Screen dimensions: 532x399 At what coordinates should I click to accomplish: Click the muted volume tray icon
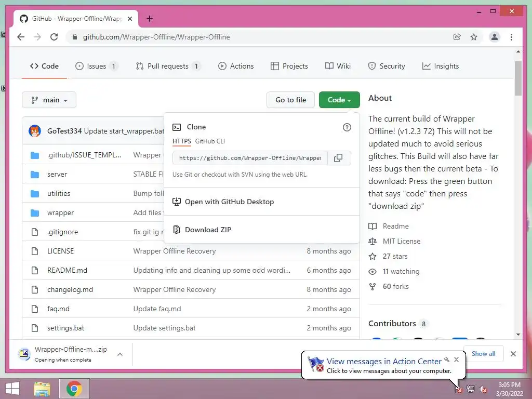[x=483, y=389]
